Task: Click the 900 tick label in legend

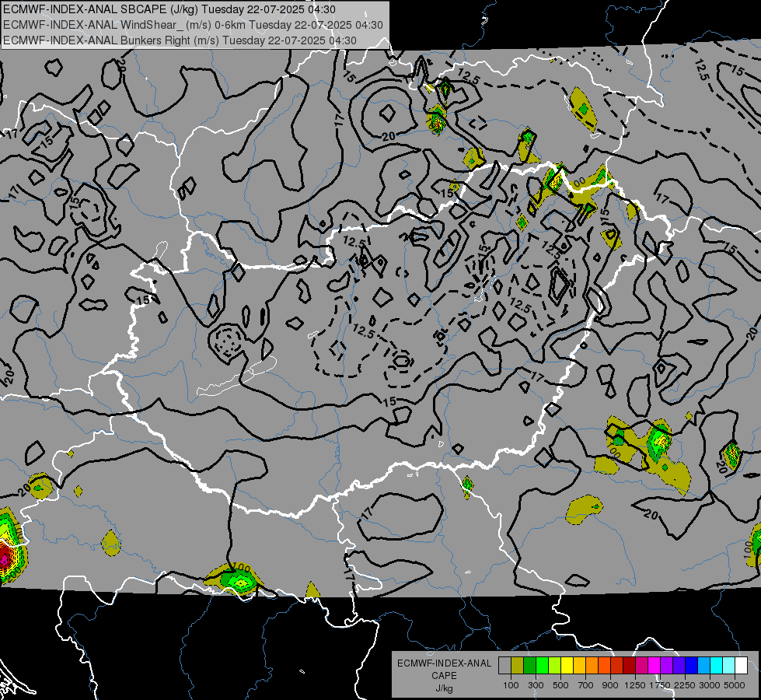Action: (610, 685)
